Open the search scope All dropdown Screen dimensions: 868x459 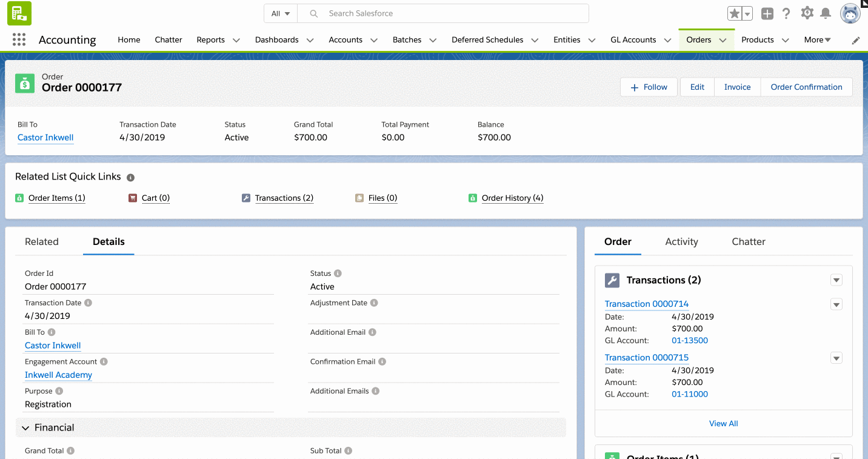pyautogui.click(x=281, y=13)
